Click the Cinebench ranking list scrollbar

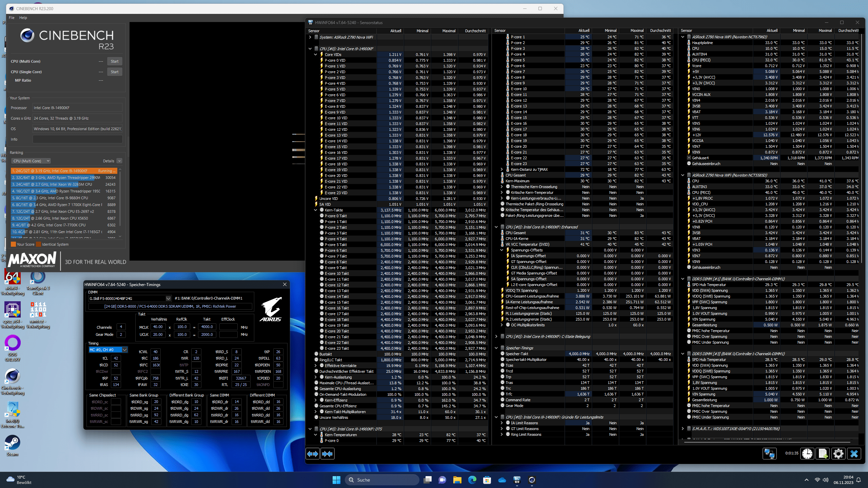[120, 203]
